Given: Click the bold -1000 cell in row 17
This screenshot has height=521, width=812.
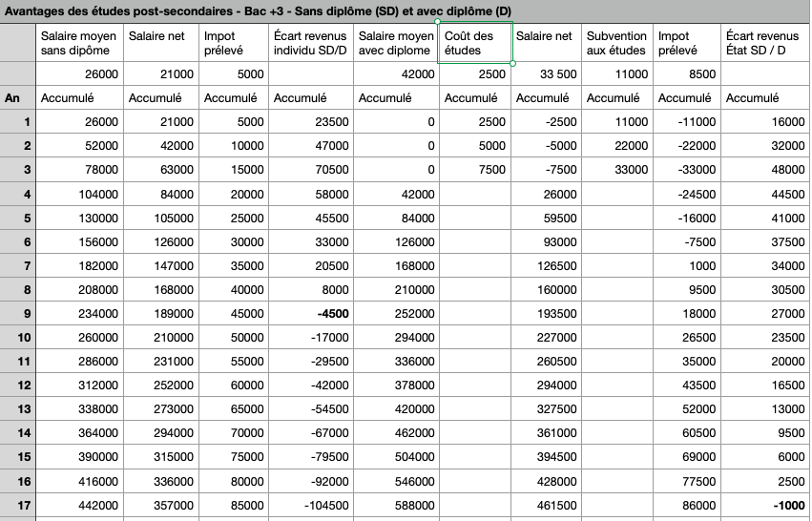Looking at the screenshot, I should (x=763, y=504).
